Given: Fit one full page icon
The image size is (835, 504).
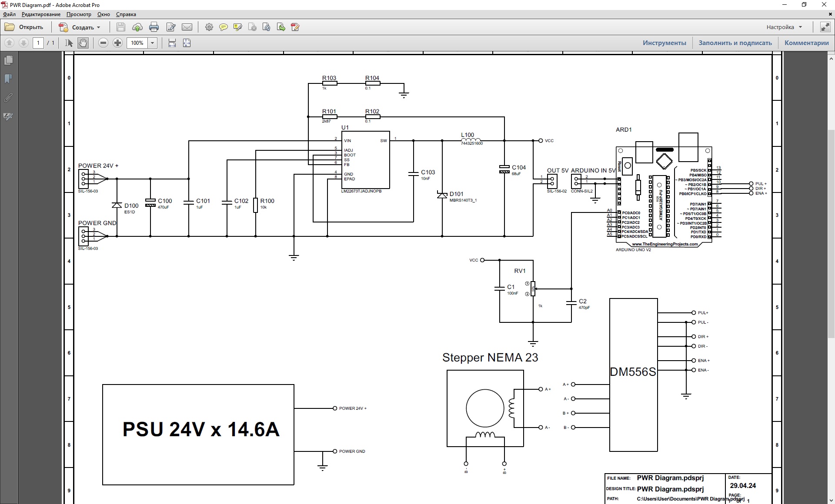Looking at the screenshot, I should (x=187, y=43).
